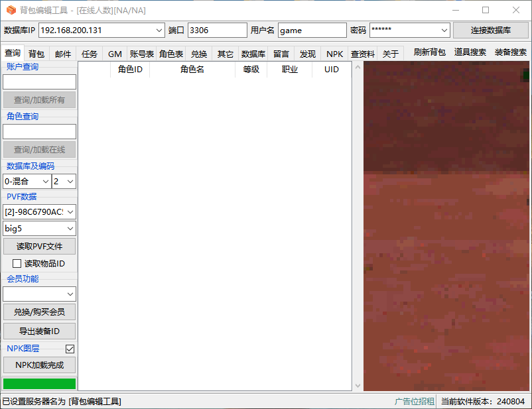The width and height of the screenshot is (532, 409).
Task: Open 装备搜索 equipment search
Action: pos(512,53)
